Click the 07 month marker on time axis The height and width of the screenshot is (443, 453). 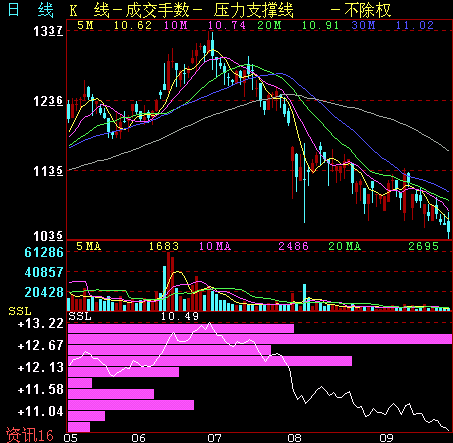pos(214,438)
